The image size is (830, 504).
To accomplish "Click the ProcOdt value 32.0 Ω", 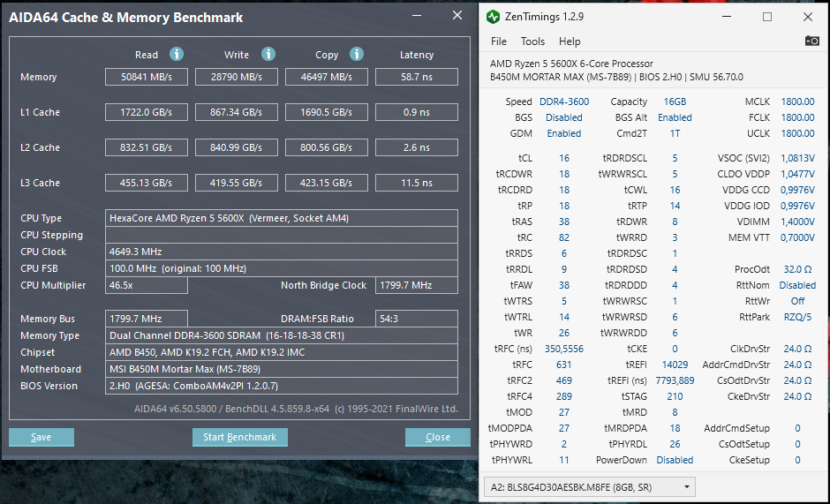I will (x=797, y=269).
